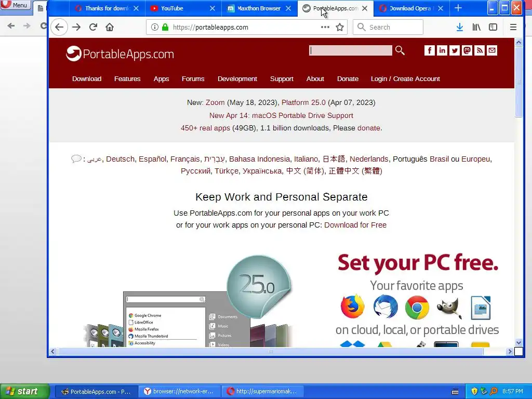Open 450+ real apps link
532x399 pixels.
(x=205, y=128)
